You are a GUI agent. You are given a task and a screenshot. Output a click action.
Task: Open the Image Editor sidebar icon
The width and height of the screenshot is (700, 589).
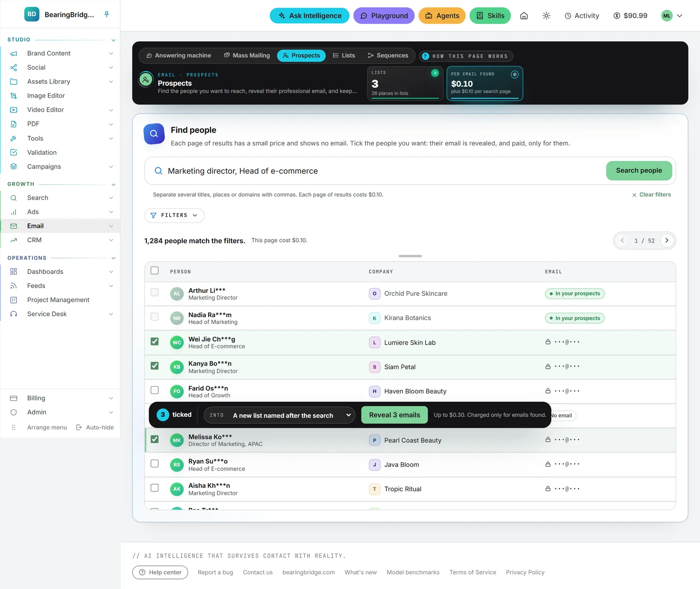click(14, 96)
